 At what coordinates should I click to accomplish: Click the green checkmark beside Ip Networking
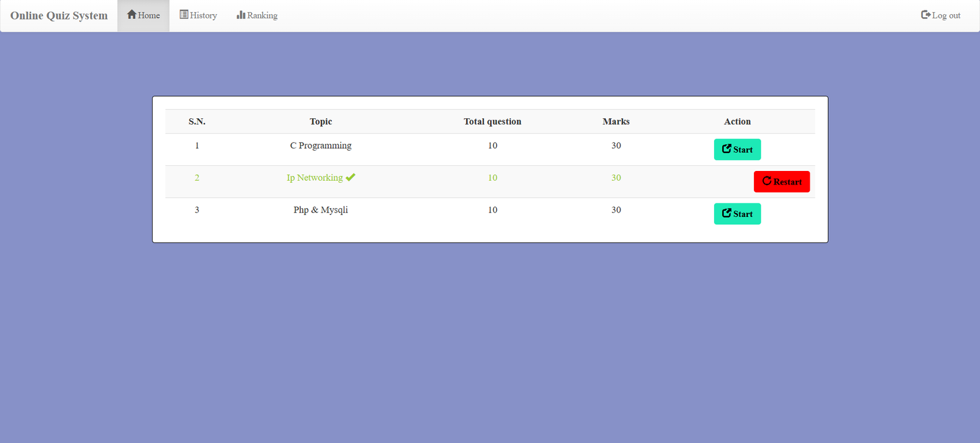[350, 178]
